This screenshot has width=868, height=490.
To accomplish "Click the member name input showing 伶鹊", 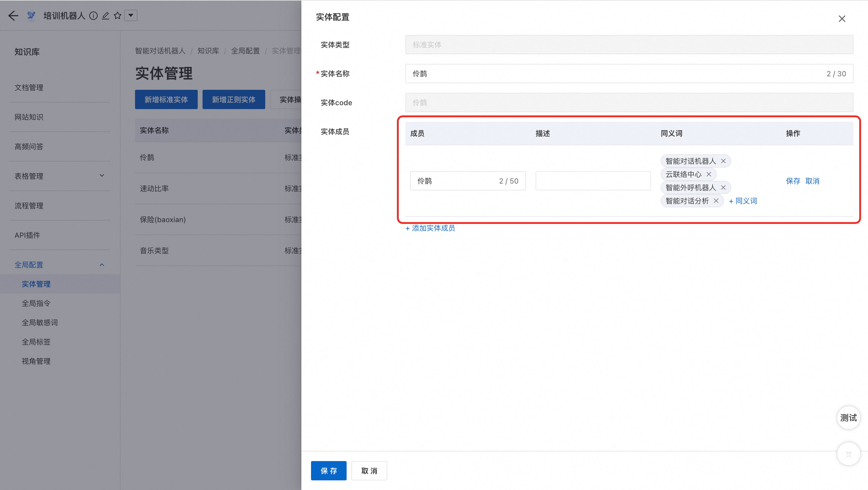I will (468, 181).
